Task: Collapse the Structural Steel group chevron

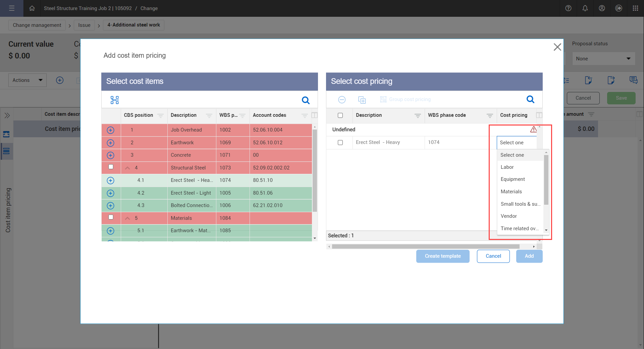Action: 127,168
